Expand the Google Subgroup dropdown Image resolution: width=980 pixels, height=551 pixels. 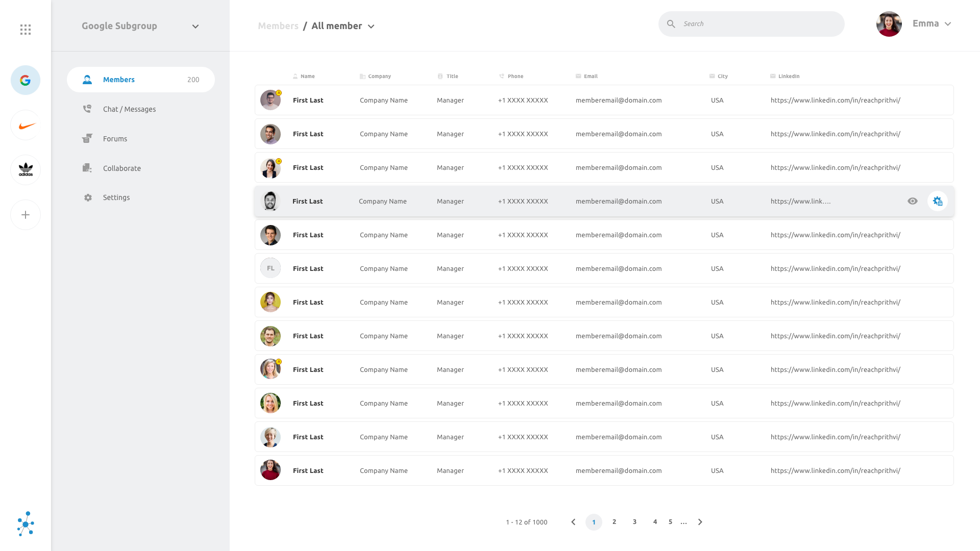195,27
